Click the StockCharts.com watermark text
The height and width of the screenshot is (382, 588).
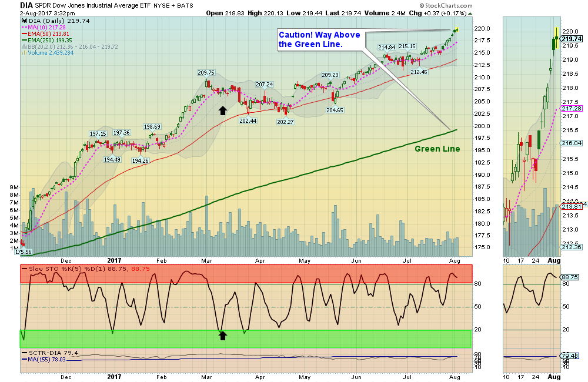coord(446,6)
